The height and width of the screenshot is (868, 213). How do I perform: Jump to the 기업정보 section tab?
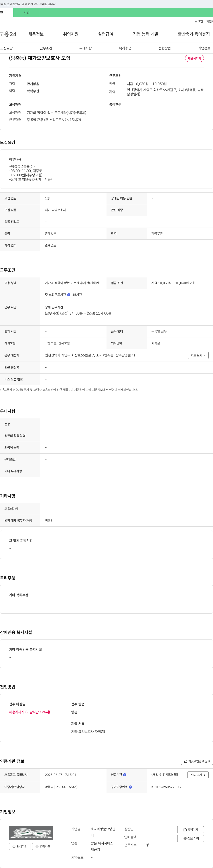(204, 48)
